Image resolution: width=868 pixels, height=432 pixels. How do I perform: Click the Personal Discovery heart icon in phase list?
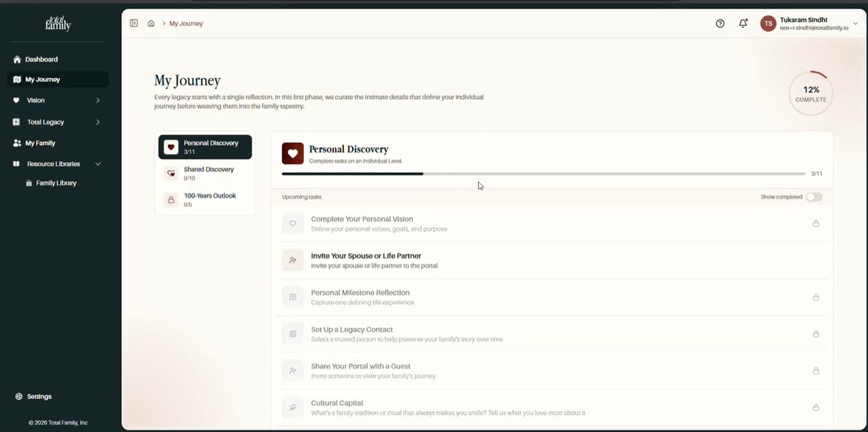[171, 147]
